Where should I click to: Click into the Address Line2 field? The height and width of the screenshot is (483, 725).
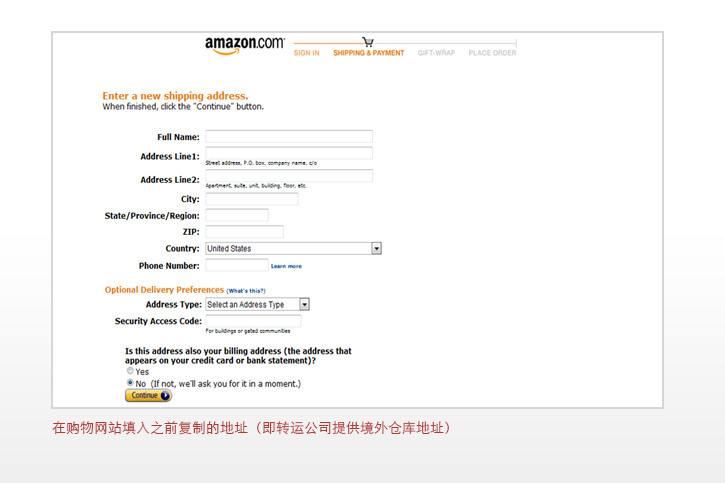point(288,176)
